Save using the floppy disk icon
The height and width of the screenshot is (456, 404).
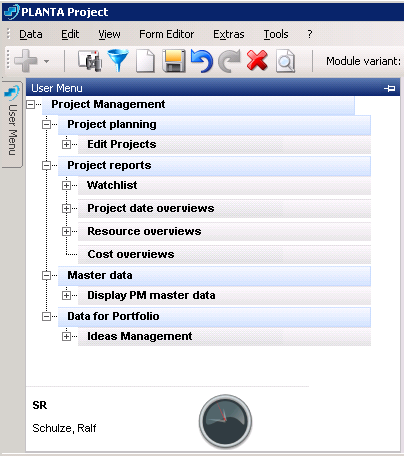174,61
